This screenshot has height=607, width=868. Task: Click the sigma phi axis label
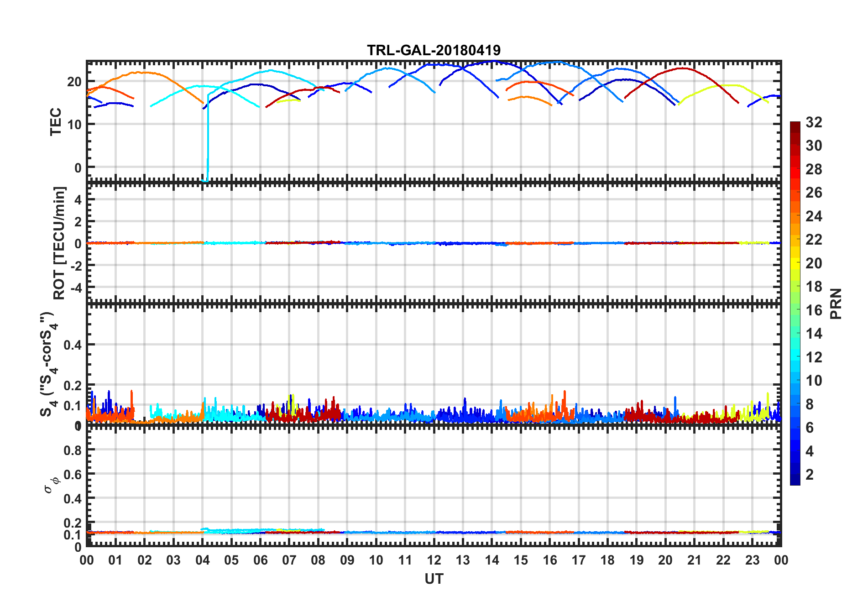pos(51,485)
